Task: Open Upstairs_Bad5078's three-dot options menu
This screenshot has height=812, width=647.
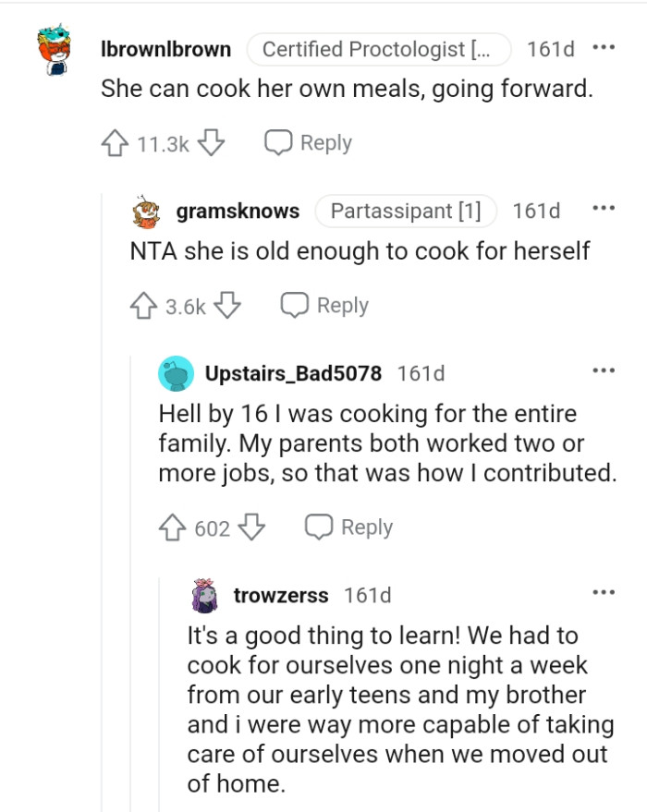Action: click(x=604, y=369)
